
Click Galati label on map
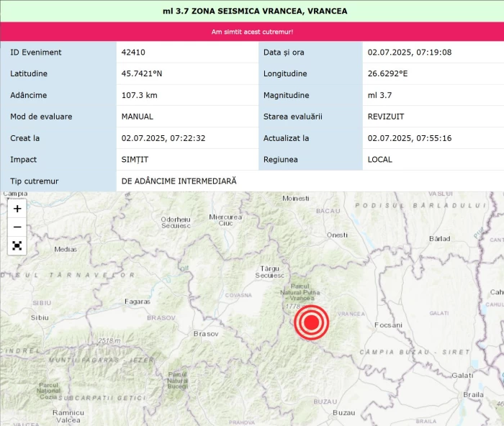coord(462,375)
